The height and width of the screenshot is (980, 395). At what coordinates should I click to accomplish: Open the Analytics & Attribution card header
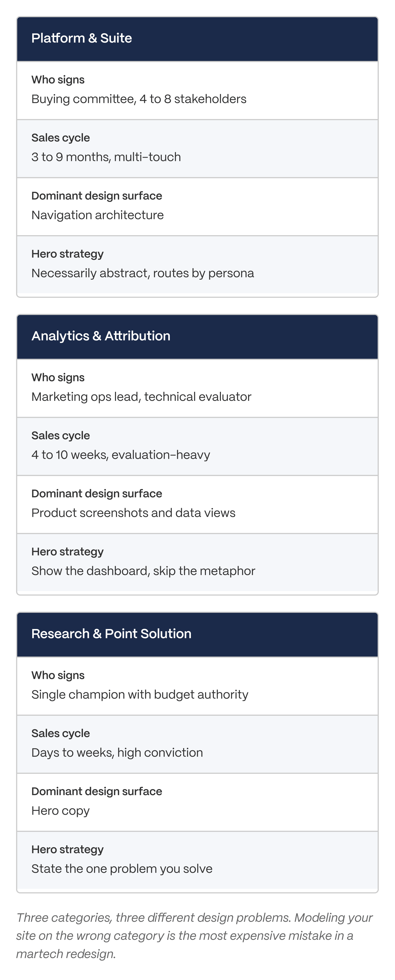tap(197, 337)
